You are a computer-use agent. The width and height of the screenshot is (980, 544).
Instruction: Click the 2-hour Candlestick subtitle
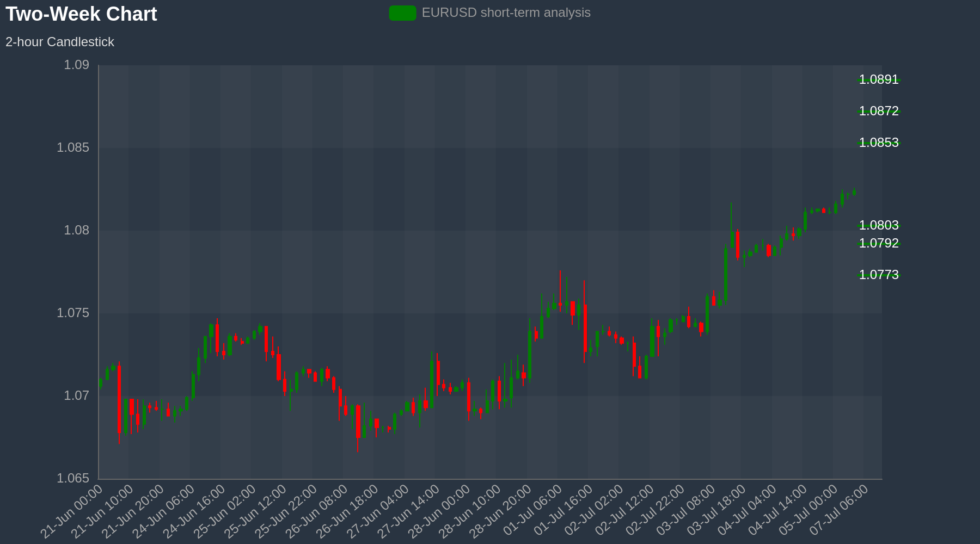[x=60, y=42]
